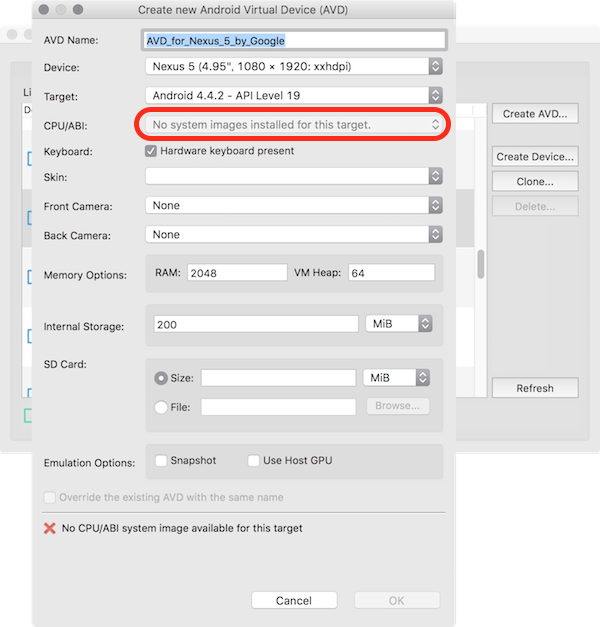The image size is (600, 627).
Task: Open the Front Camera dropdown
Action: [x=294, y=206]
